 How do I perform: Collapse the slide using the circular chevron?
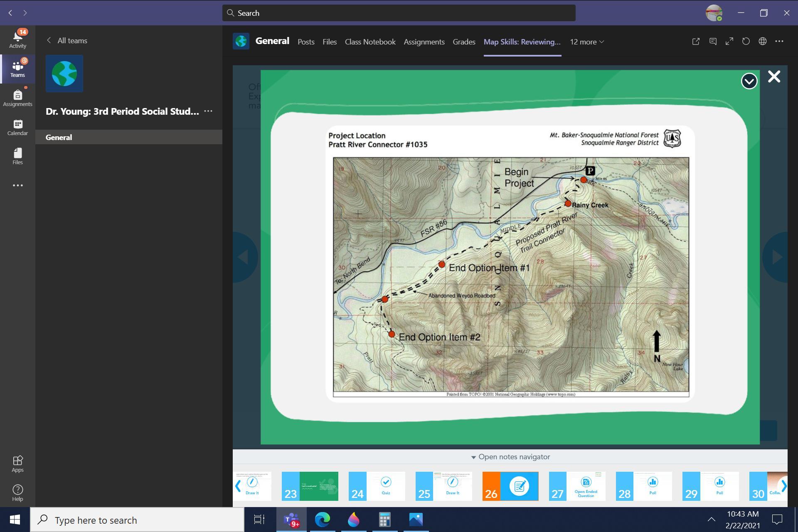tap(749, 81)
